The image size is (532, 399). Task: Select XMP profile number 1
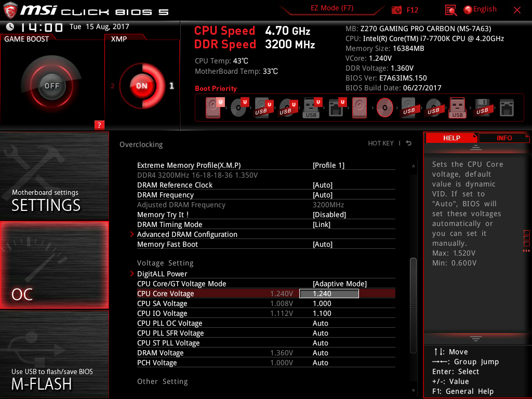tap(171, 86)
